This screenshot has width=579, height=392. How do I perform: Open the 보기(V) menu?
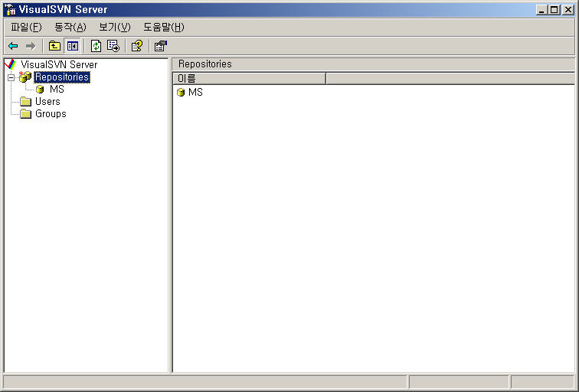click(x=114, y=27)
